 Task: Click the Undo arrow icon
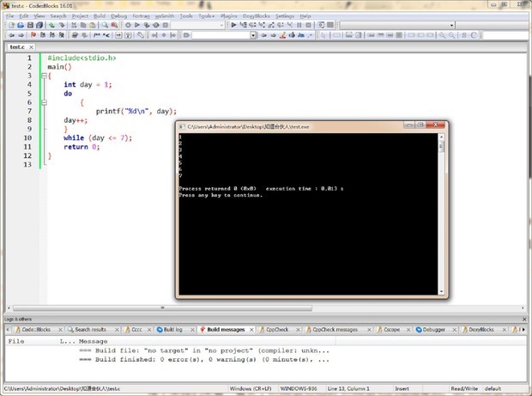(x=51, y=25)
